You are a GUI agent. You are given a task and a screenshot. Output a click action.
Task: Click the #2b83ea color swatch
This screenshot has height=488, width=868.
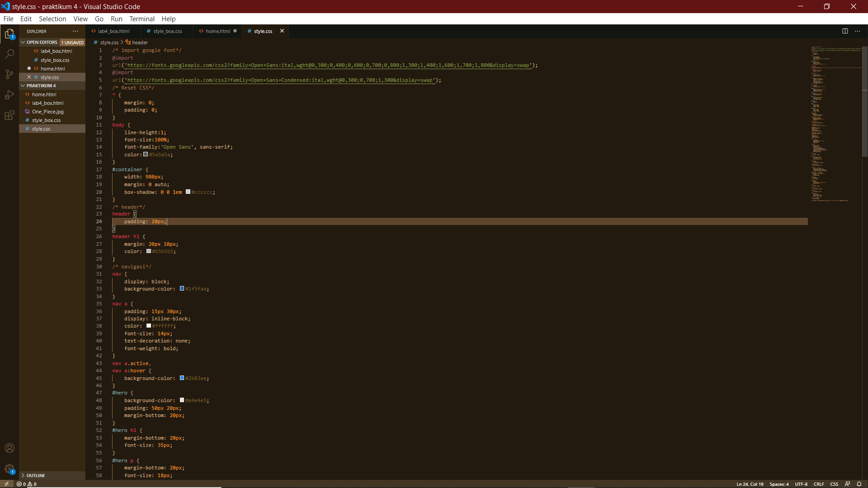point(182,378)
